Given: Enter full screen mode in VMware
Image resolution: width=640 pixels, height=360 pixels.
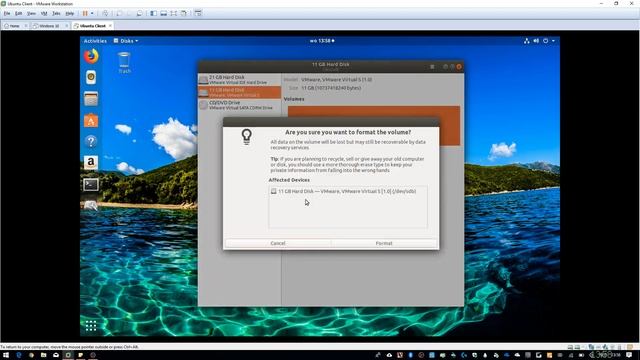Looking at the screenshot, I should click(x=174, y=13).
